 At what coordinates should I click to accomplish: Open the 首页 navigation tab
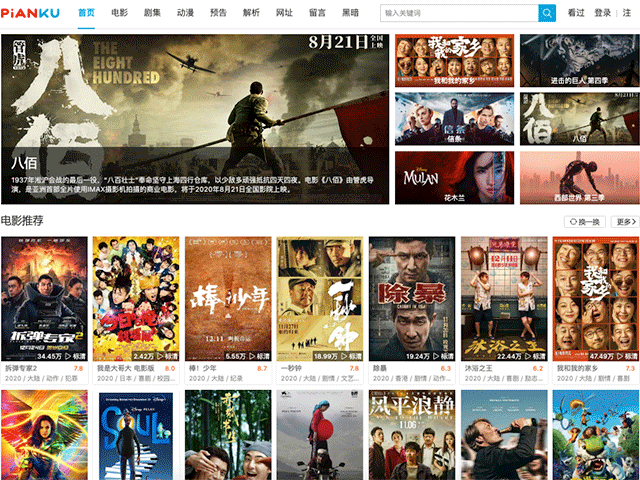tap(86, 13)
